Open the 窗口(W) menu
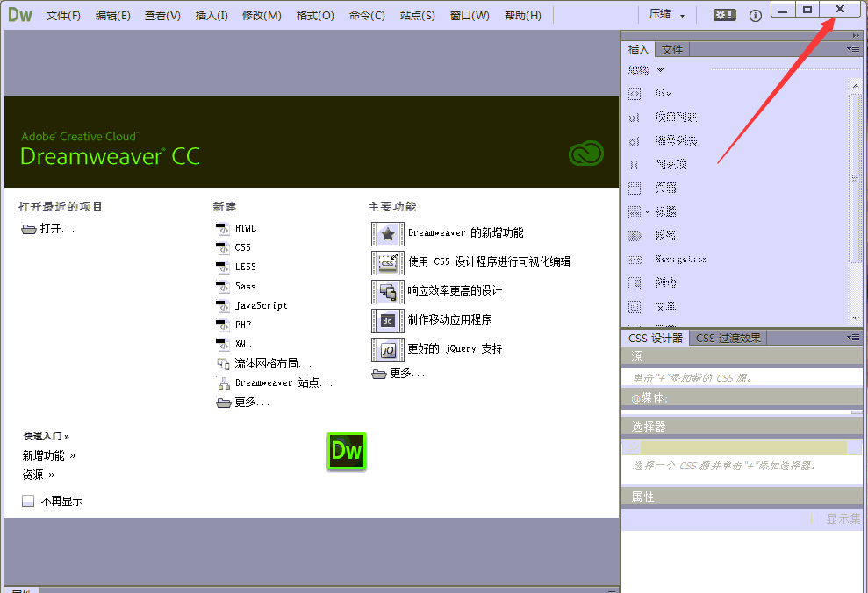Image resolution: width=868 pixels, height=593 pixels. [470, 16]
